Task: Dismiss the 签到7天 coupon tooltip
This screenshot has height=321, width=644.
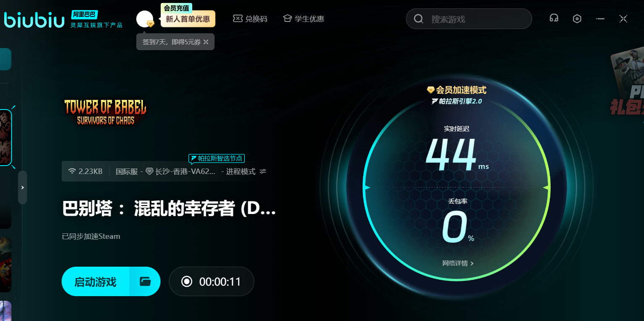Action: [x=206, y=42]
